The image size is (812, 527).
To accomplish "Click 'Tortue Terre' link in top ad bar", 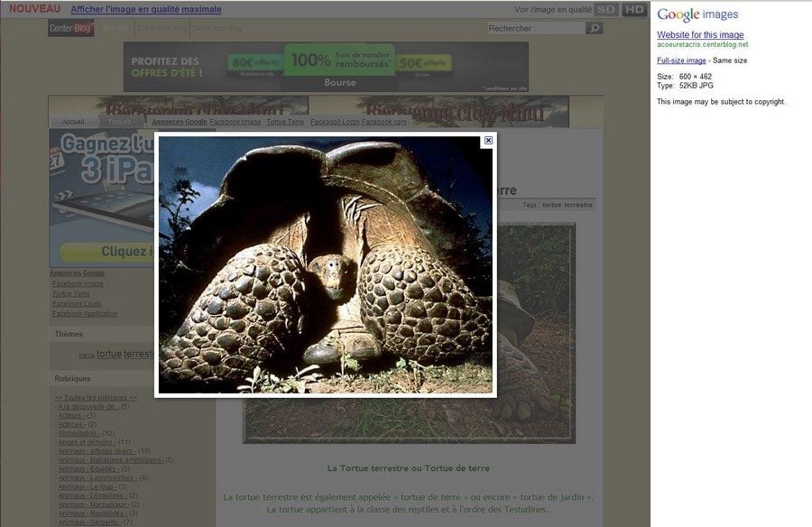I will (x=284, y=122).
